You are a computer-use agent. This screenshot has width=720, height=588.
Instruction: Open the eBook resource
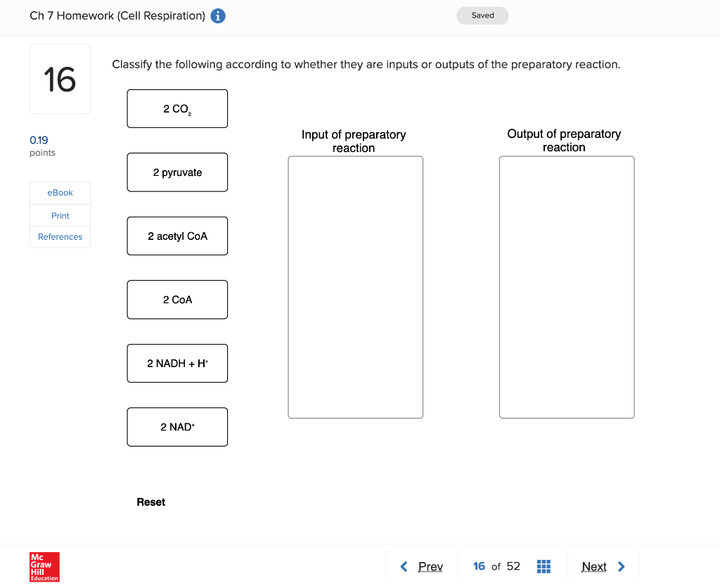tap(60, 192)
